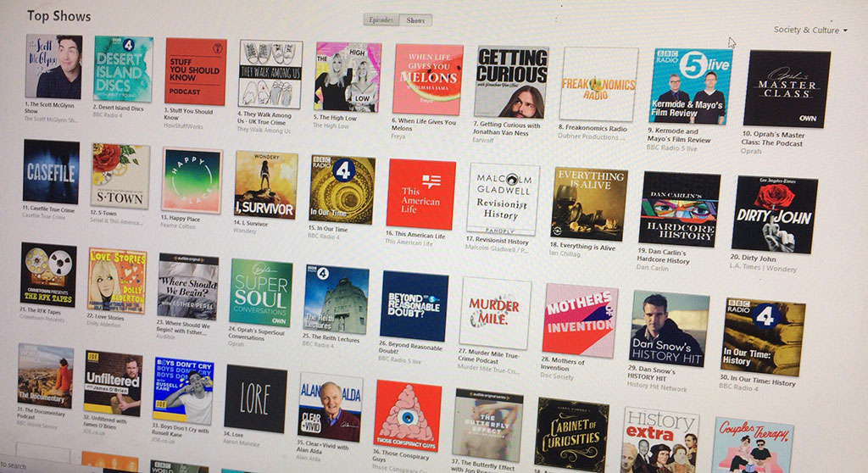Open Happy Place podcast artwork
Viewport: 868px width, 473px height.
[192, 181]
